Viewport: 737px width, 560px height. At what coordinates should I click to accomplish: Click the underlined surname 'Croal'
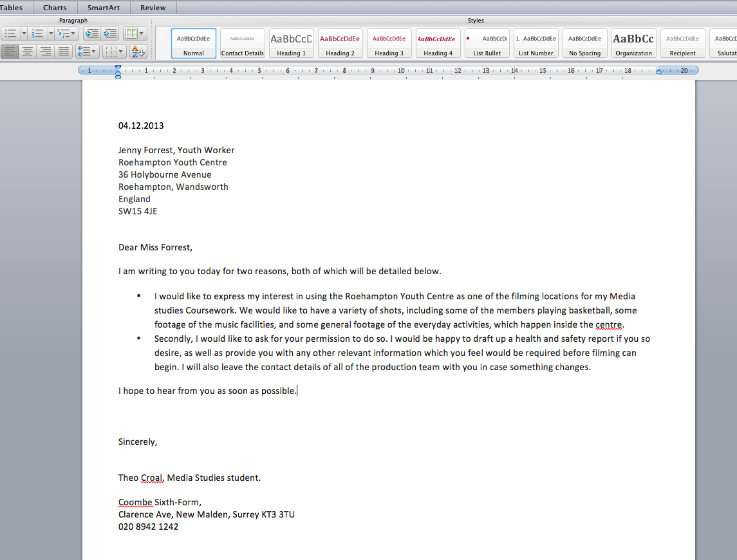click(x=152, y=478)
